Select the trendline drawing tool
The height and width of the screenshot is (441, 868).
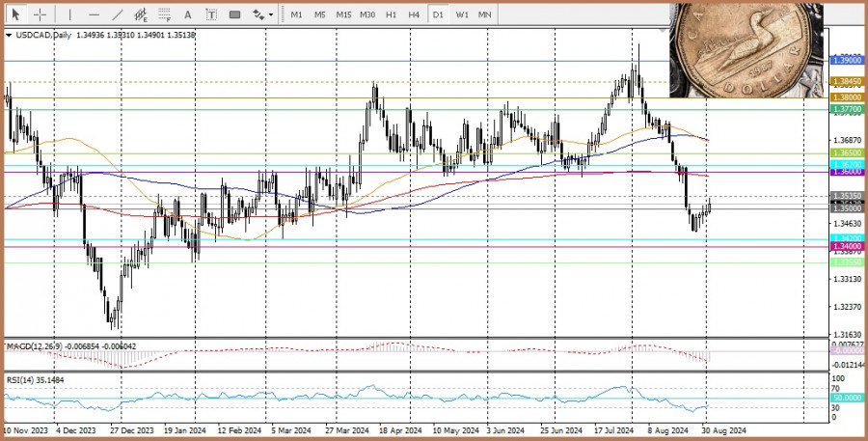(x=118, y=14)
